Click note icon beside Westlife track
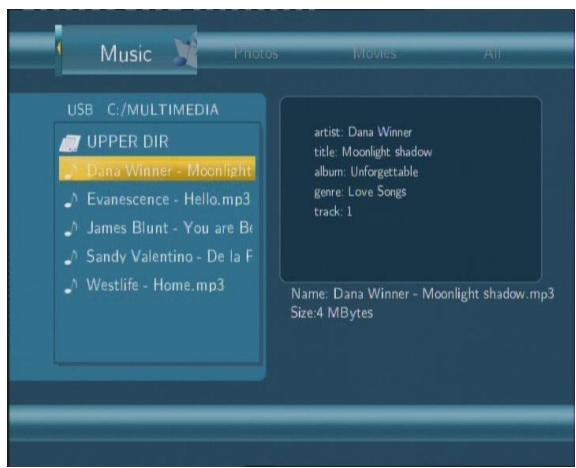 coord(71,286)
